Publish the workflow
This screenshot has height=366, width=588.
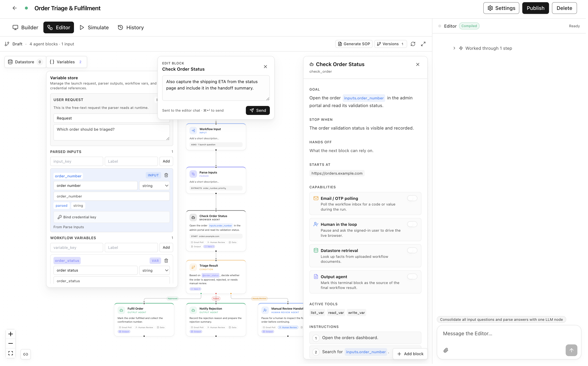[x=537, y=8]
